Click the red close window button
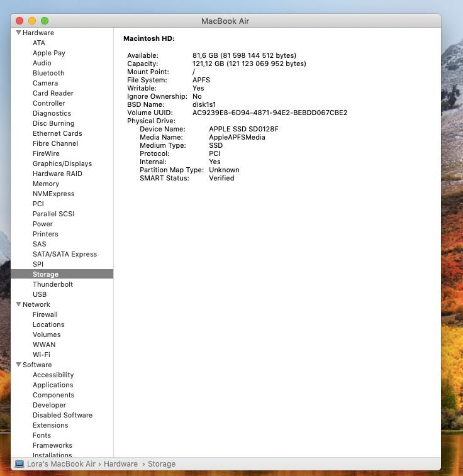 pos(20,21)
